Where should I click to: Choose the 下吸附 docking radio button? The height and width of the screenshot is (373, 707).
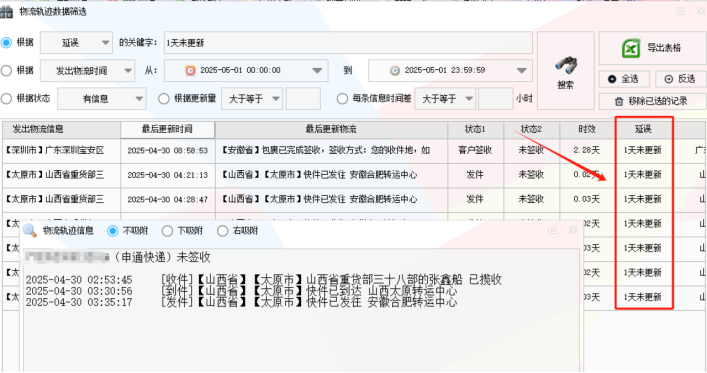(167, 231)
